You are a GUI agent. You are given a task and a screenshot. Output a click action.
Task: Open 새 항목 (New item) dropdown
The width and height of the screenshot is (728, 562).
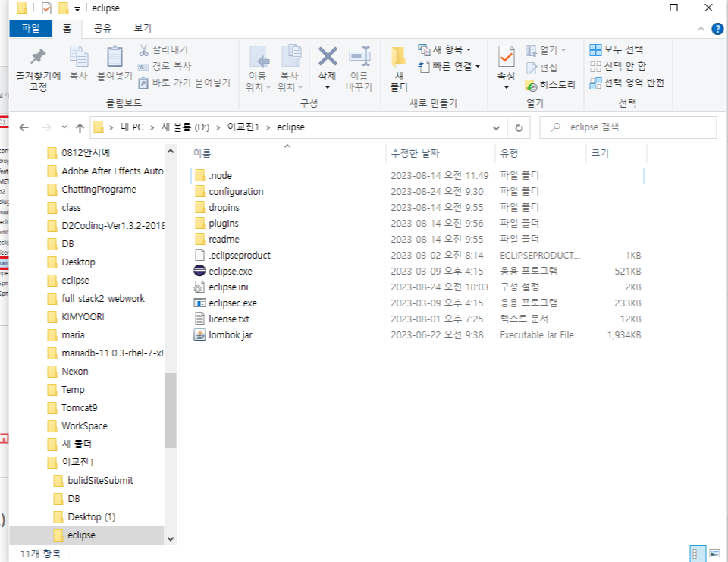[445, 49]
